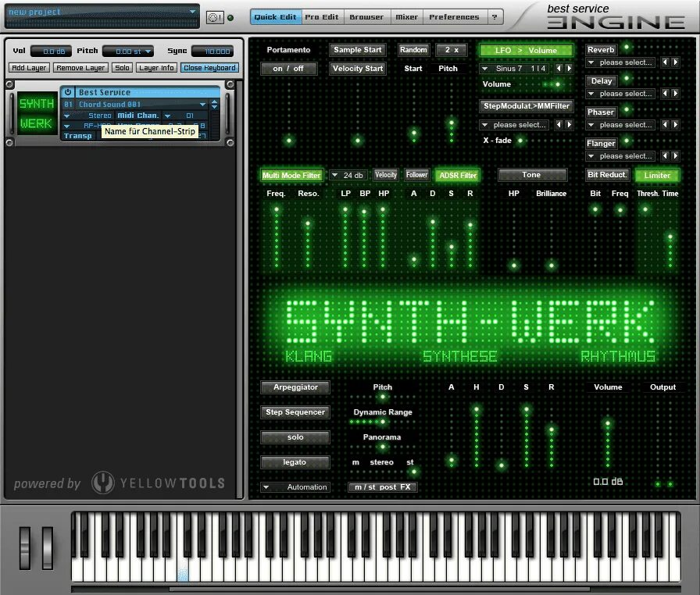Open the Mixer tab
The width and height of the screenshot is (700, 595).
tap(407, 17)
